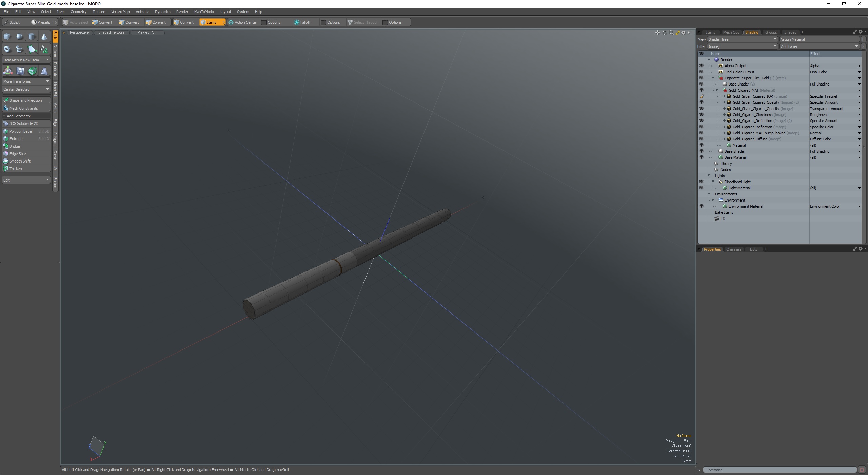Click the Polygon Bevel button
This screenshot has width=868, height=475.
click(x=21, y=131)
